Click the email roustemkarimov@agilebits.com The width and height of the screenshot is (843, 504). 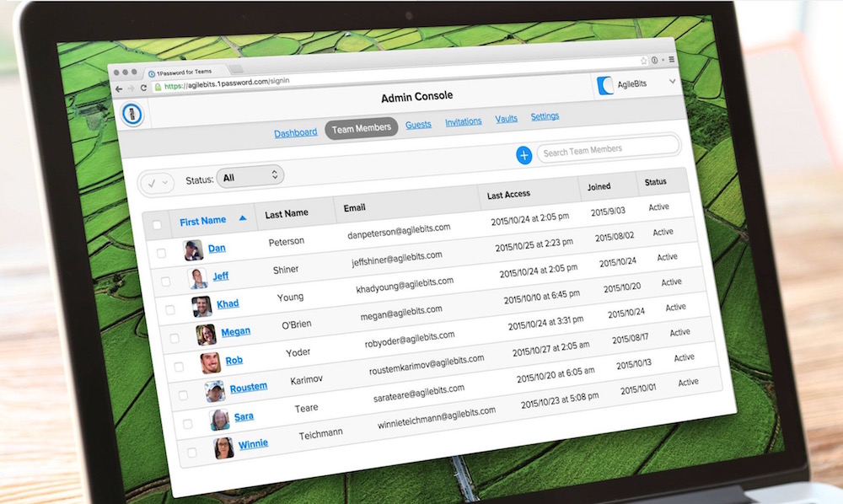pyautogui.click(x=427, y=364)
